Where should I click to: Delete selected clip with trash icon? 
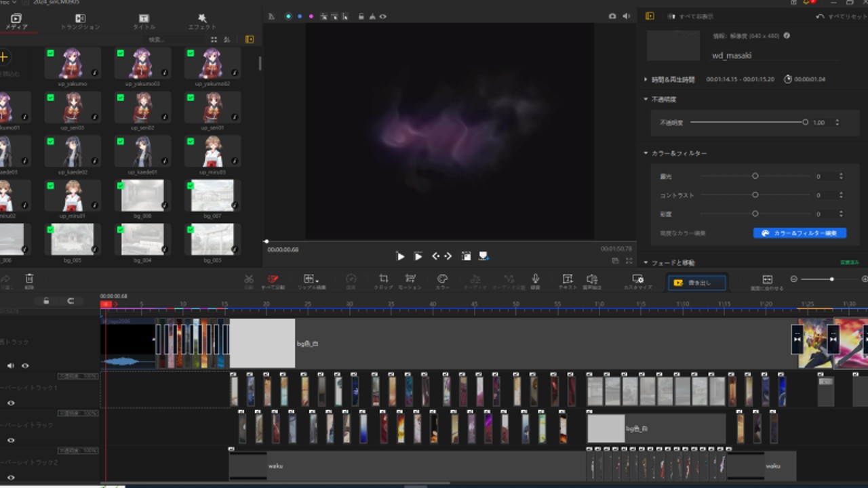click(x=29, y=281)
